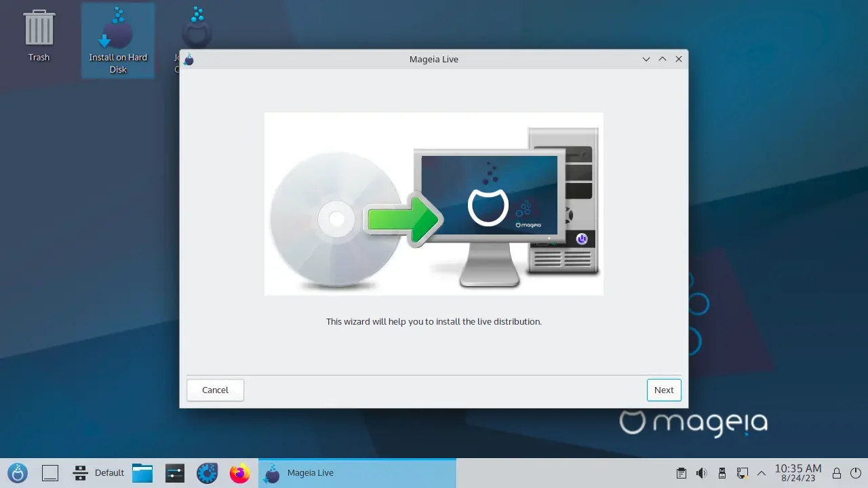Open the audio volume tray icon
The width and height of the screenshot is (868, 488).
(702, 472)
